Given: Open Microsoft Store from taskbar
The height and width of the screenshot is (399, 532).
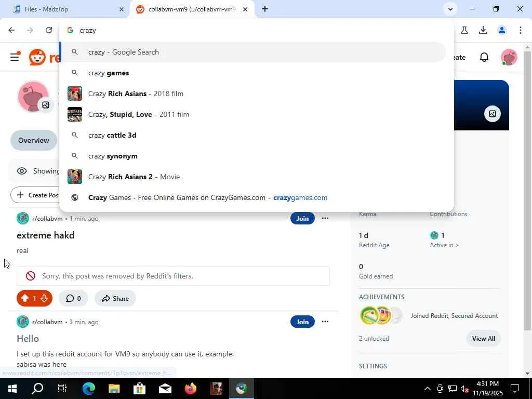Looking at the screenshot, I should (139, 389).
